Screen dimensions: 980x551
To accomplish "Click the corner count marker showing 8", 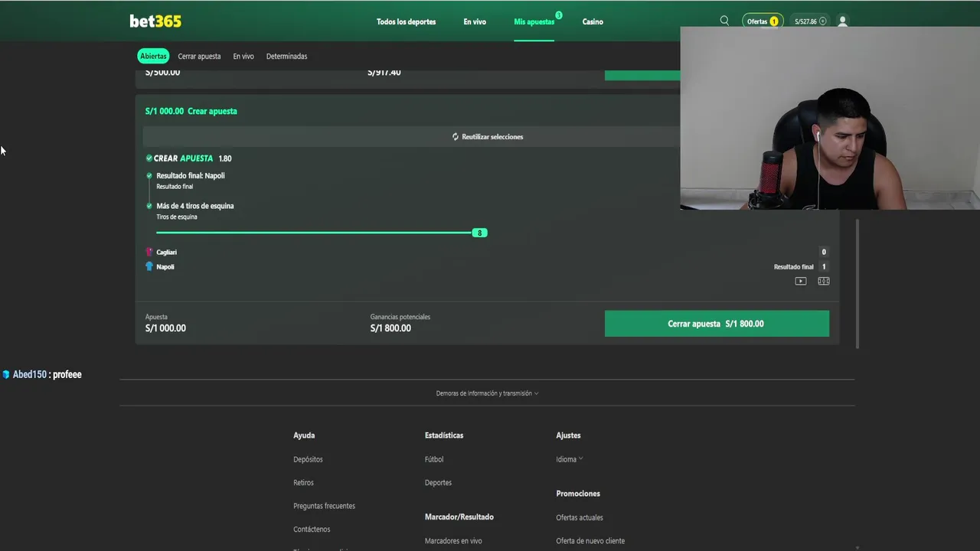I will pos(480,233).
